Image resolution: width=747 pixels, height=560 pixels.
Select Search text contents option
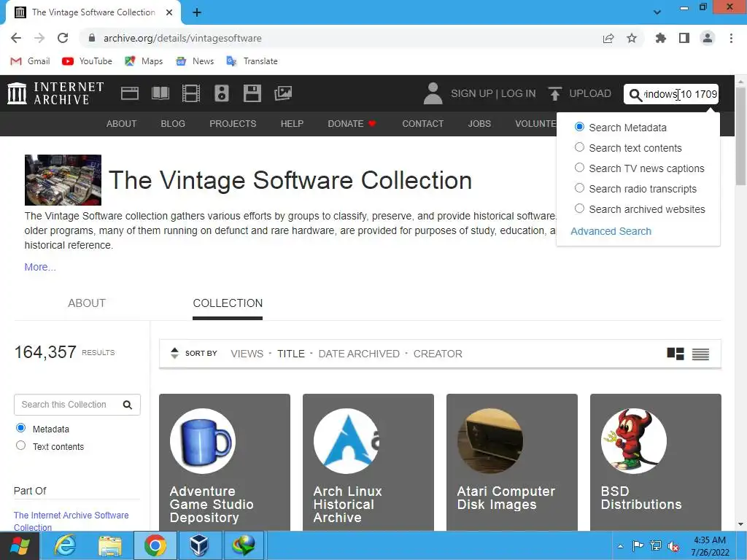(579, 147)
